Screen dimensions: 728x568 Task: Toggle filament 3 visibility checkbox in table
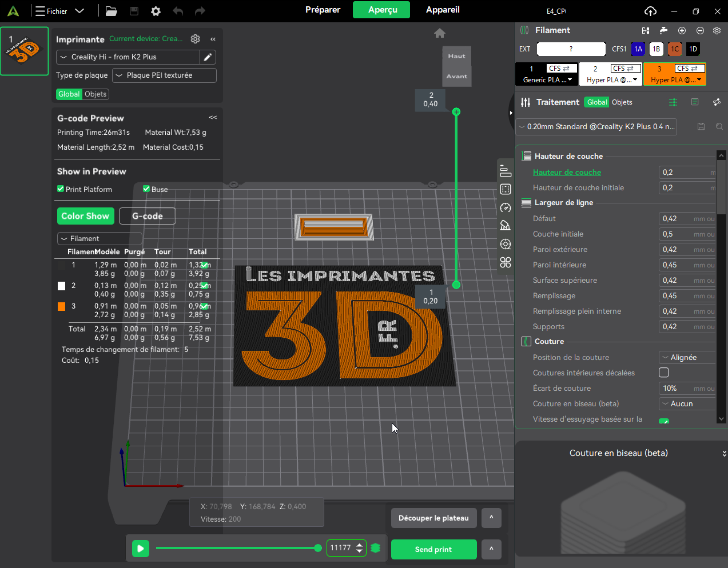coord(205,306)
